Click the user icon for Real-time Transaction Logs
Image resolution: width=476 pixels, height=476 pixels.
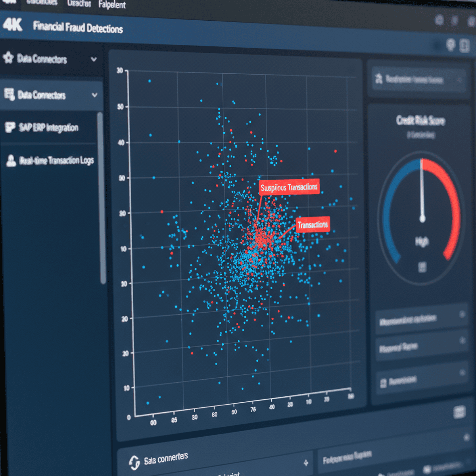[11, 160]
